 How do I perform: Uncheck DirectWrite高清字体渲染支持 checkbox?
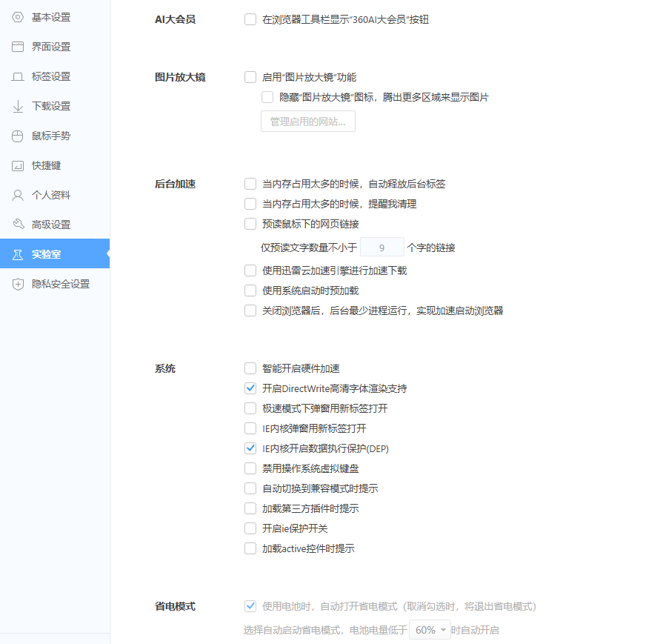[x=250, y=388]
